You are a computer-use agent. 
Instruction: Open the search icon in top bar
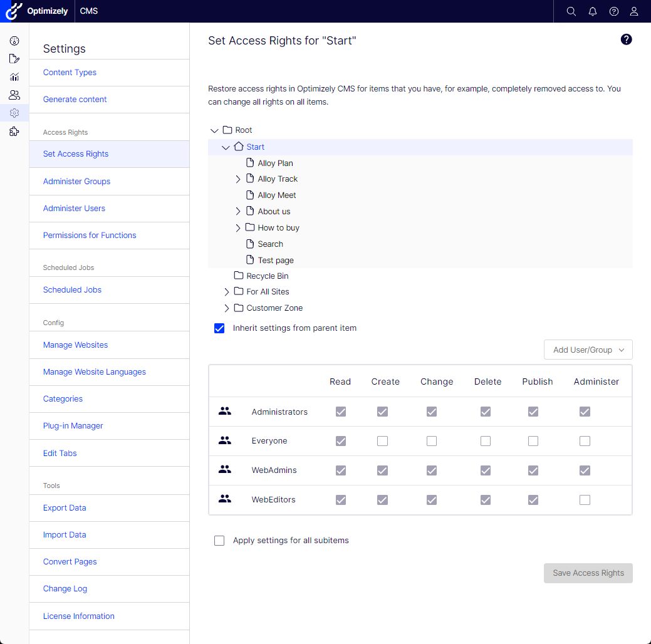coord(571,11)
